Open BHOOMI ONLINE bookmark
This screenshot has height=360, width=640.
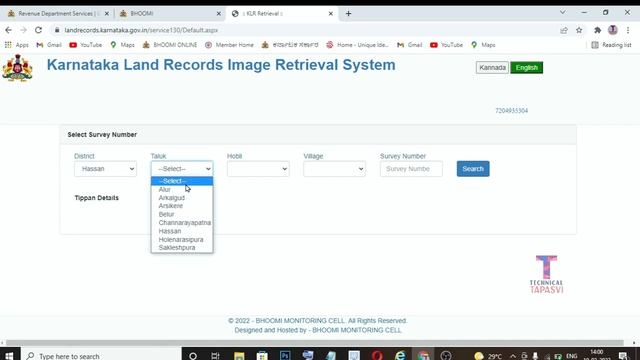tap(170, 45)
